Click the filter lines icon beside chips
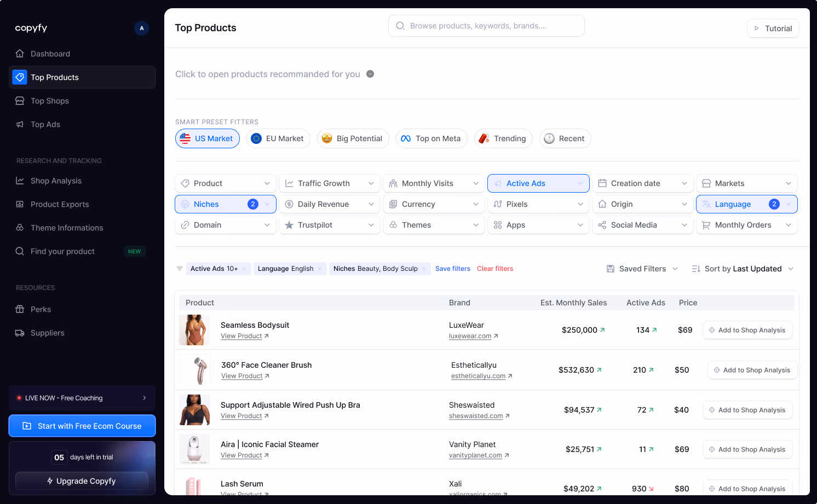The width and height of the screenshot is (817, 504). [179, 269]
